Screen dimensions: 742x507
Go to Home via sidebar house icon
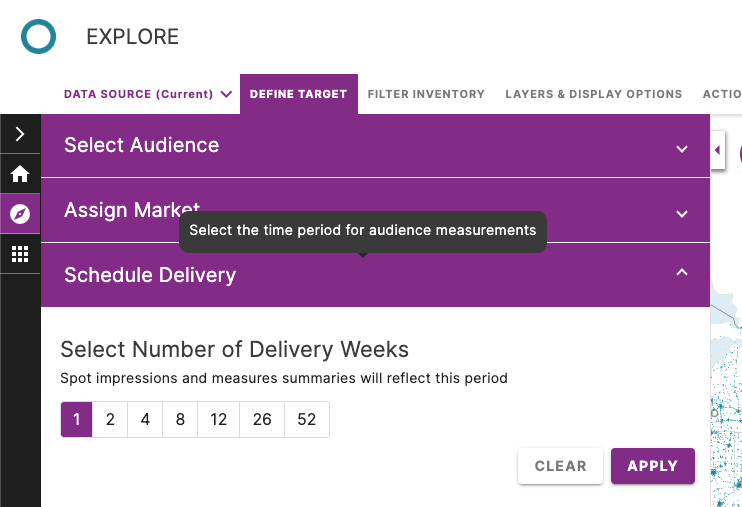tap(20, 174)
